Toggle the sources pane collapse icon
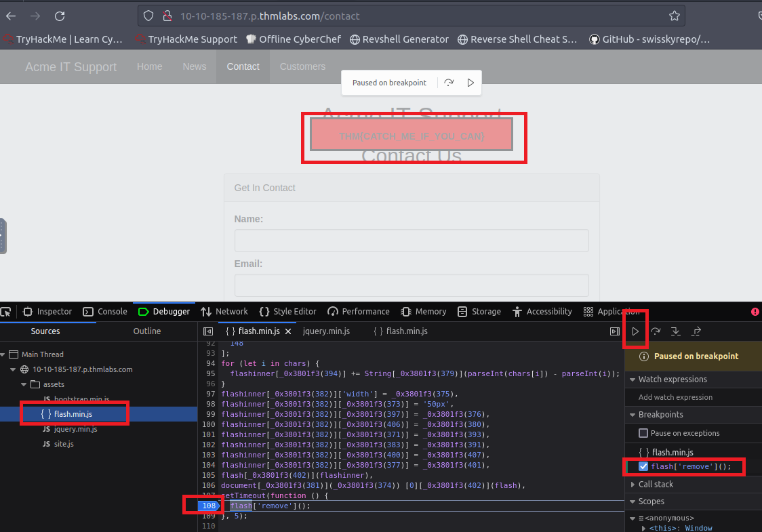 tap(208, 331)
